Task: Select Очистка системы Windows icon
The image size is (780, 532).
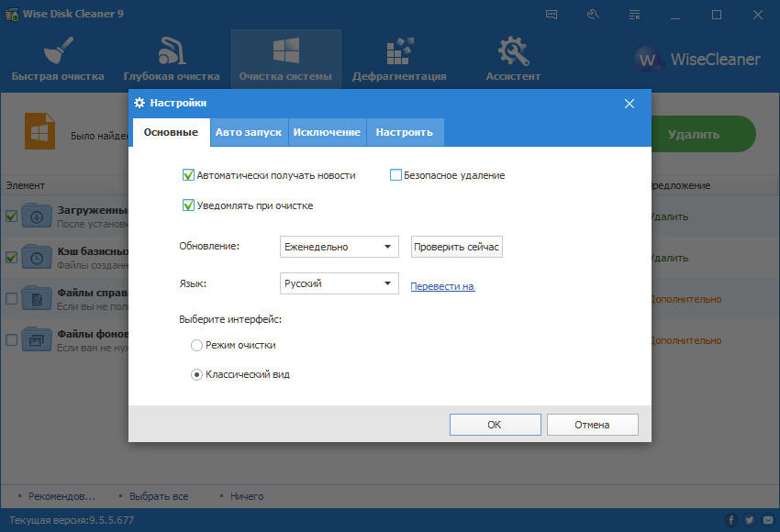Action: point(286,50)
